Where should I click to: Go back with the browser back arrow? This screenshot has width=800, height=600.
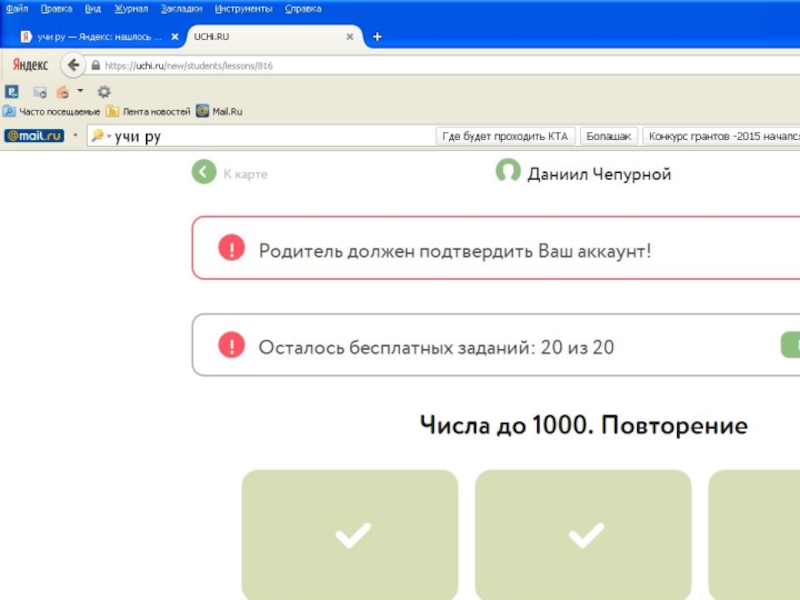click(x=73, y=65)
